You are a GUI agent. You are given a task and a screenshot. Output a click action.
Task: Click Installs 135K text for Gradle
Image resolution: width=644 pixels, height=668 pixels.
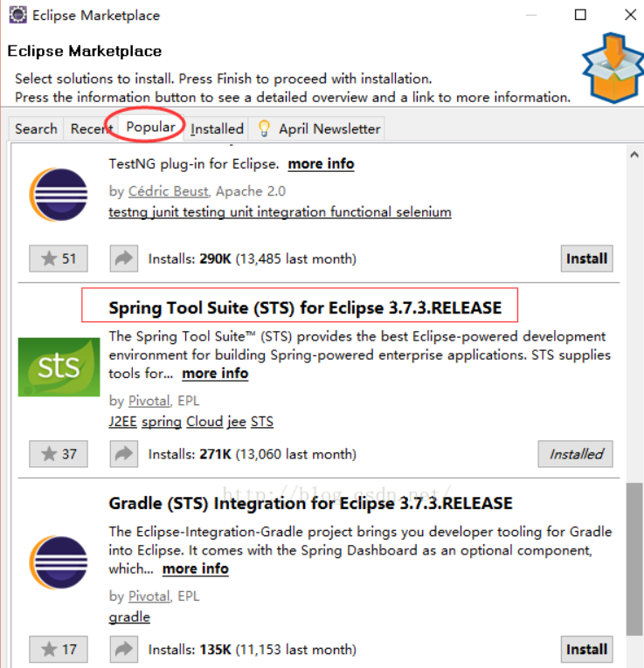[252, 650]
